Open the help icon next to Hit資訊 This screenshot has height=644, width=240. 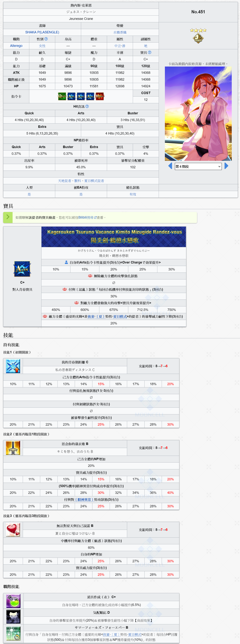[87, 106]
